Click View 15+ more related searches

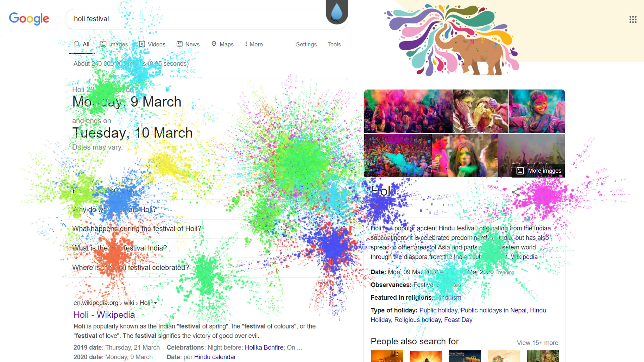(537, 343)
